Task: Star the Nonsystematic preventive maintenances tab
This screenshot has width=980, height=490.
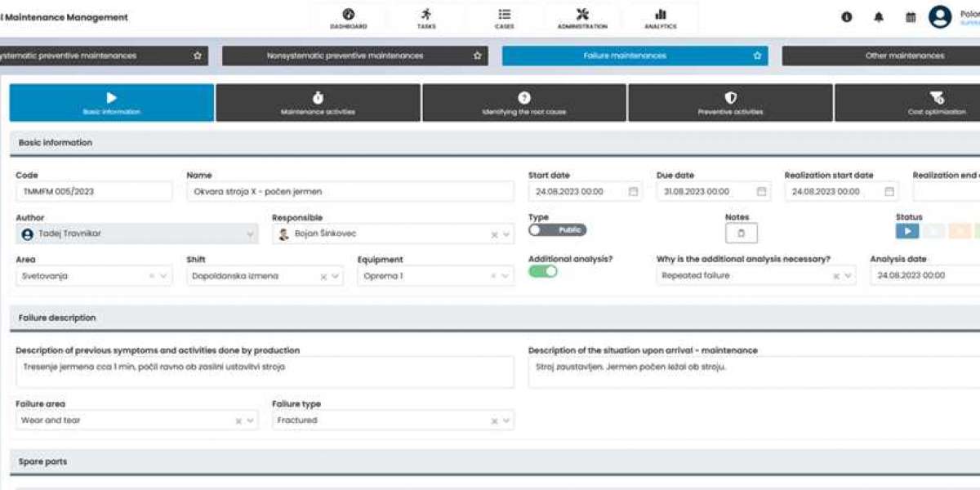Action: [478, 56]
